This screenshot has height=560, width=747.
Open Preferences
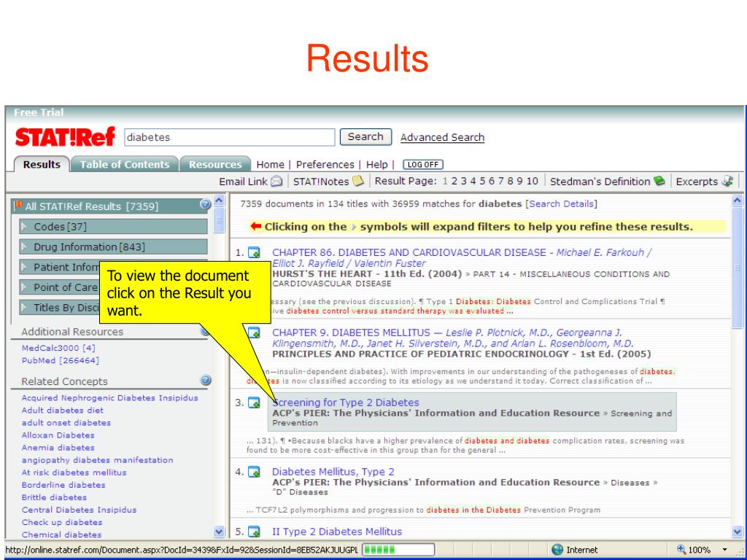point(325,165)
